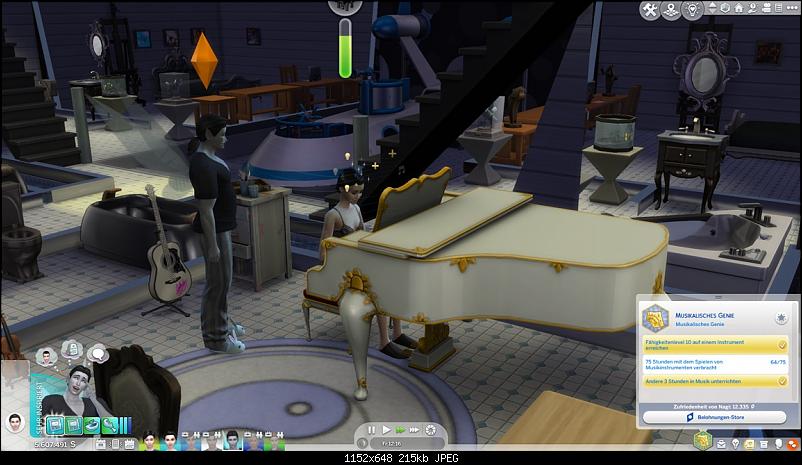Click the floor up arrow

pos(712,5)
